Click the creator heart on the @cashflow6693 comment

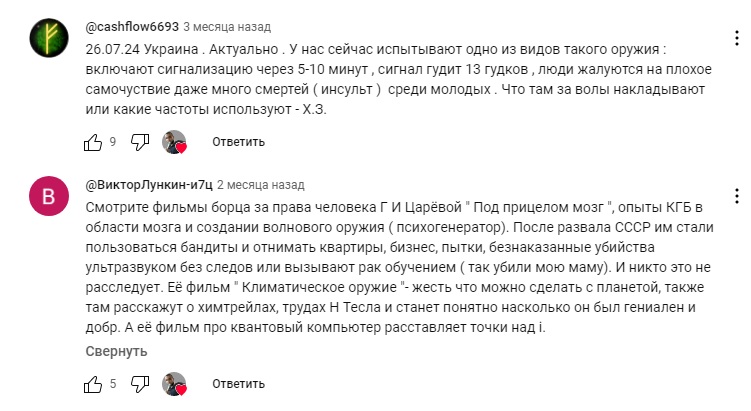pyautogui.click(x=174, y=142)
